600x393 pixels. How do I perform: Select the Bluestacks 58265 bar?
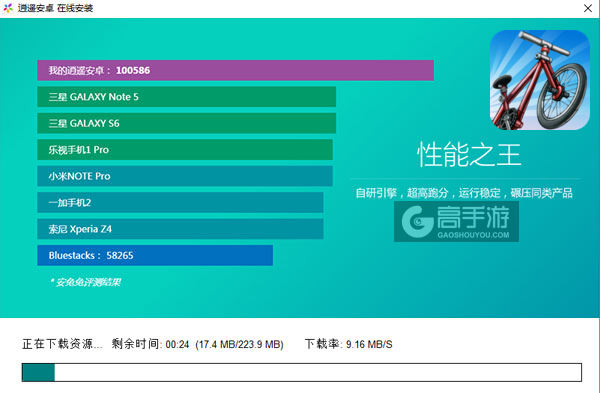coord(155,255)
